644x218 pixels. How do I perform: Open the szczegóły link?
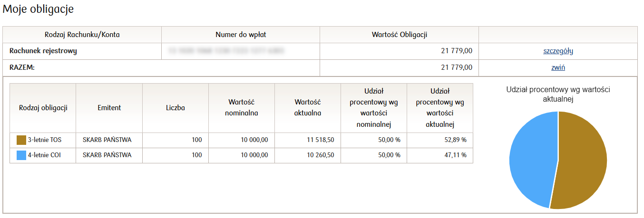click(x=558, y=51)
